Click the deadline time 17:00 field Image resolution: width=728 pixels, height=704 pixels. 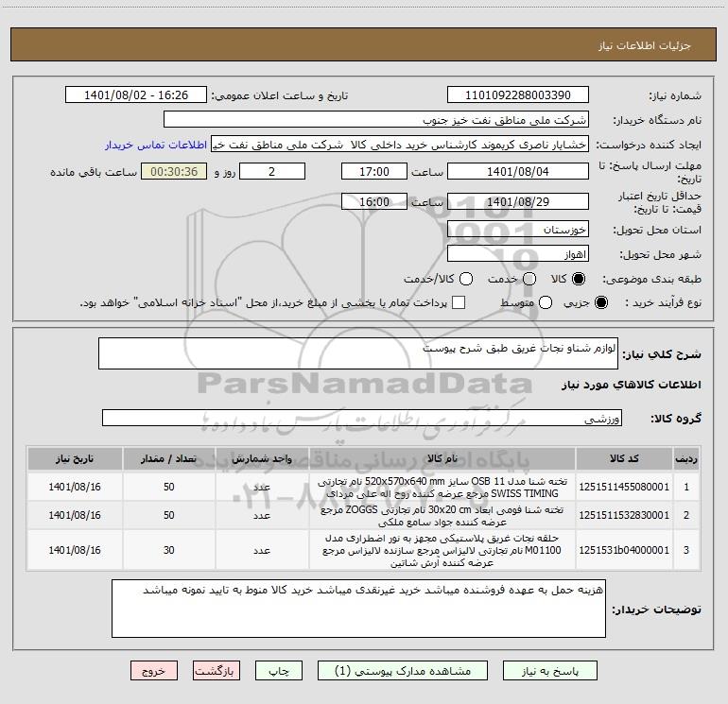tap(374, 171)
